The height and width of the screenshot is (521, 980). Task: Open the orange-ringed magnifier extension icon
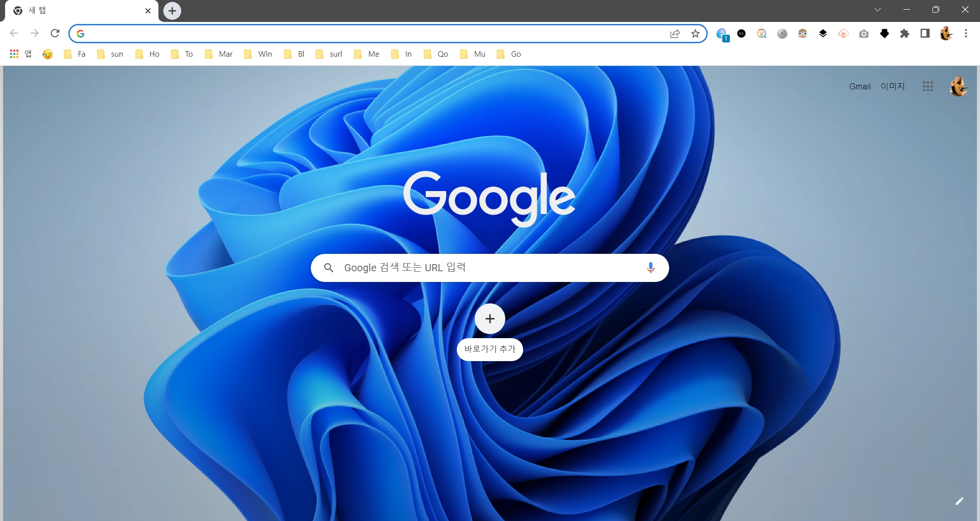click(762, 34)
